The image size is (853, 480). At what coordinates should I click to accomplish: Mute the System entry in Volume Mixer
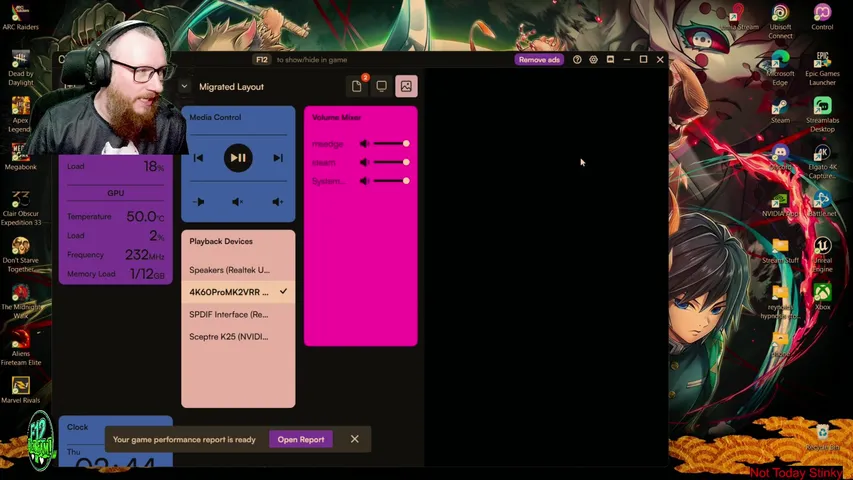tap(364, 181)
